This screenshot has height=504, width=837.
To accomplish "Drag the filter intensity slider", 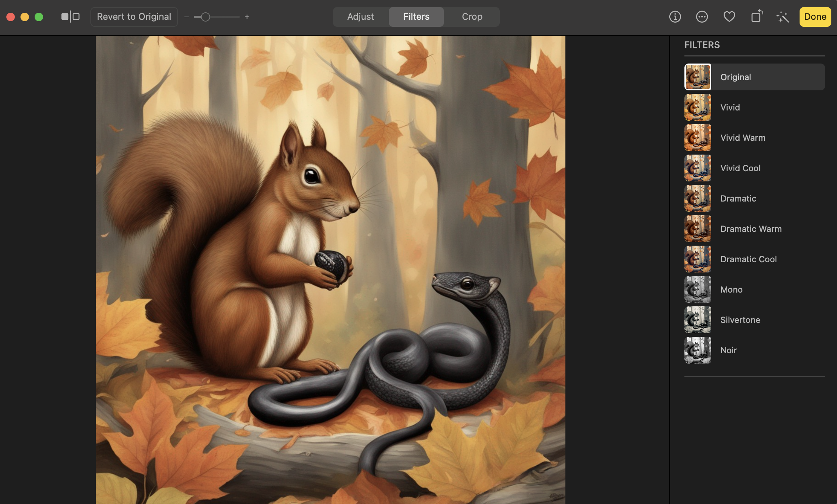I will (206, 16).
